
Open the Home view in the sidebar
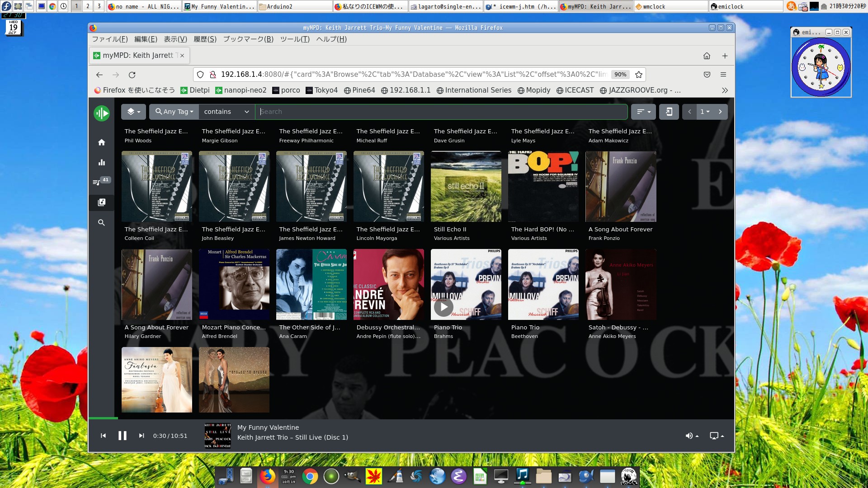pos(101,142)
